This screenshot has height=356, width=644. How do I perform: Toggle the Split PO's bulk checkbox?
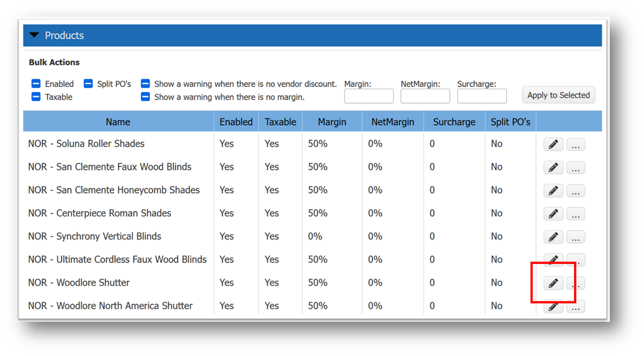(88, 84)
